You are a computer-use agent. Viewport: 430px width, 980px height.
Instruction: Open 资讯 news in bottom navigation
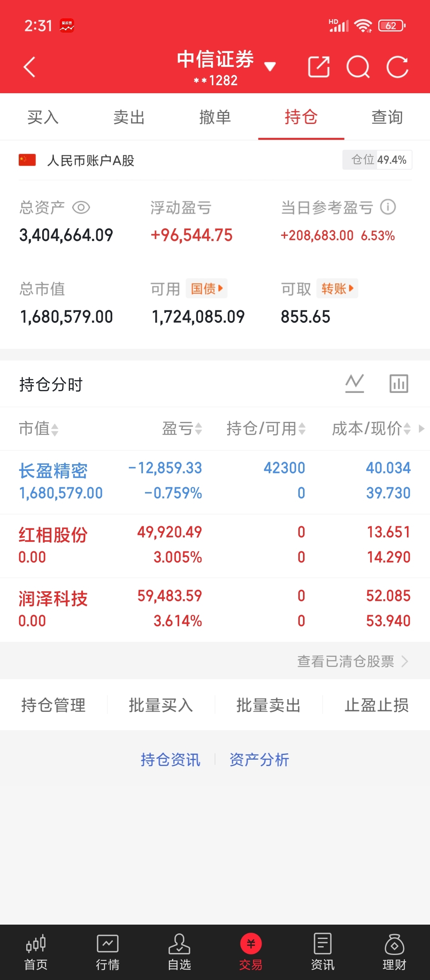tap(322, 953)
